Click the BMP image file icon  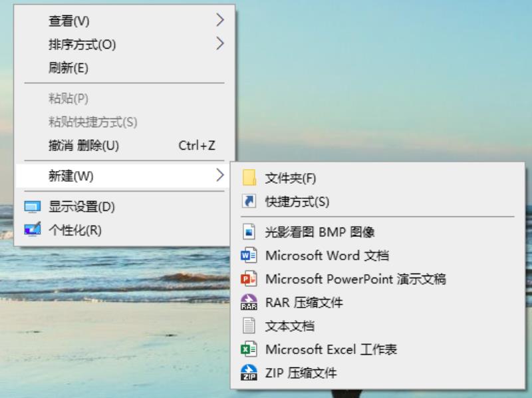(x=249, y=232)
